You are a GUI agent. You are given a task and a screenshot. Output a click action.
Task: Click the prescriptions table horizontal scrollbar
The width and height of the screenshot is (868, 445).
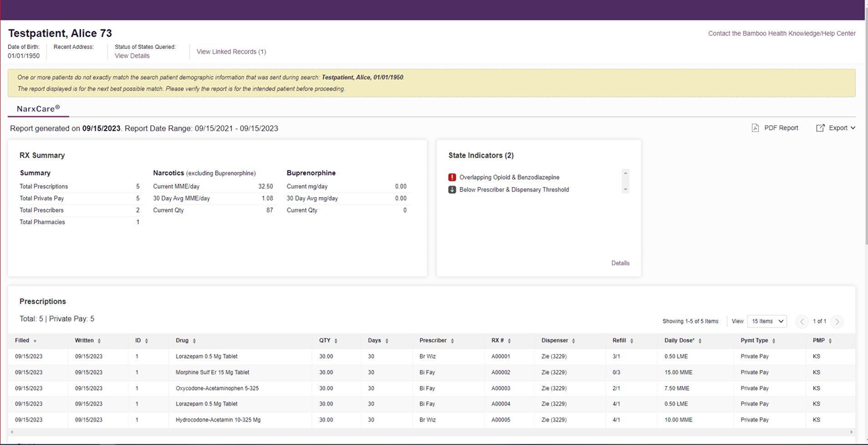point(429,432)
